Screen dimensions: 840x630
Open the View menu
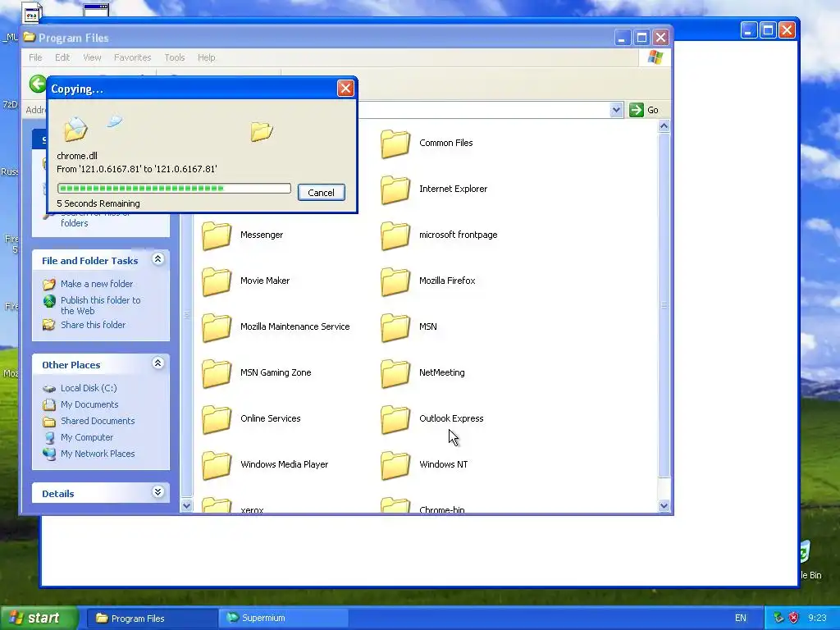(x=92, y=57)
